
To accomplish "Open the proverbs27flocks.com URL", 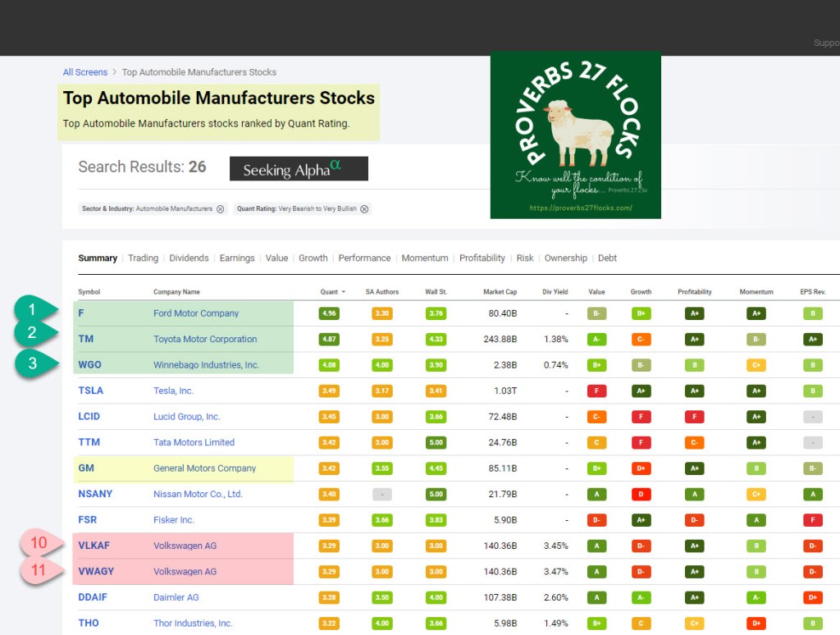I will tap(580, 208).
